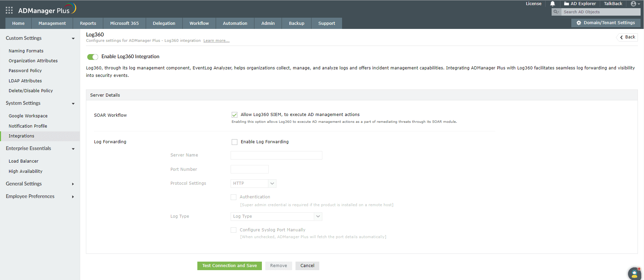Go to the Home tab
Image resolution: width=644 pixels, height=280 pixels.
pyautogui.click(x=18, y=23)
